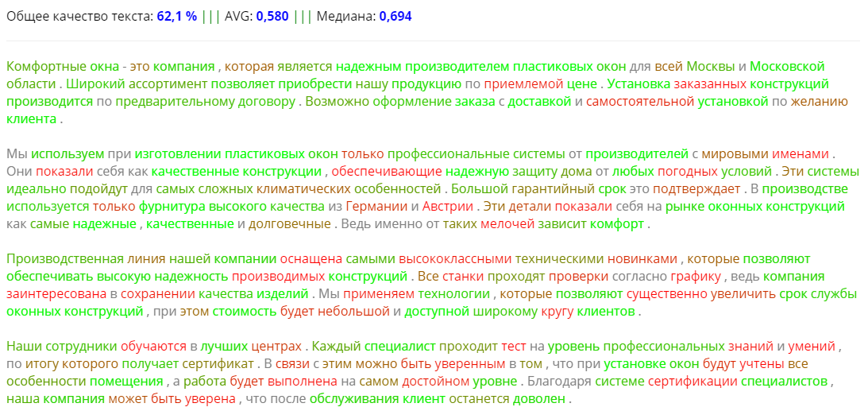
Task: Click the red word "мелочей"
Action: 508,224
